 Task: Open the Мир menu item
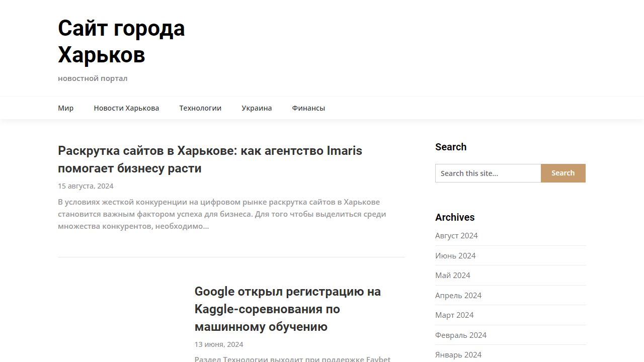click(65, 108)
